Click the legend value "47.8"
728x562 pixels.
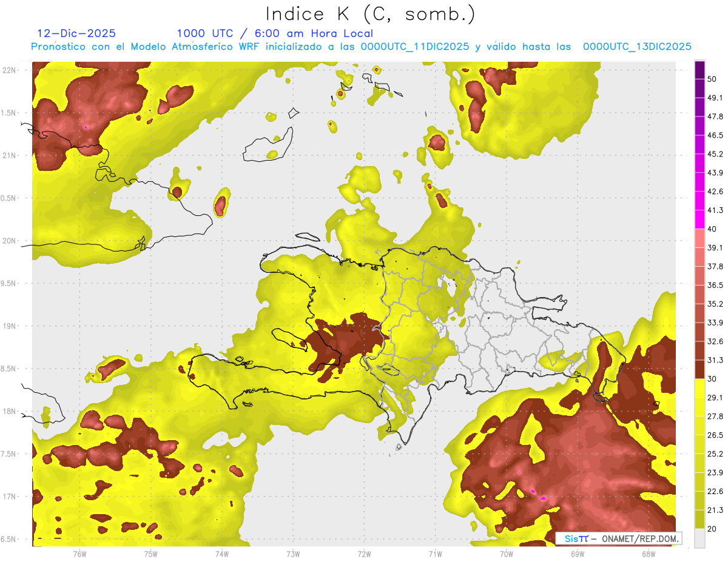click(x=715, y=117)
